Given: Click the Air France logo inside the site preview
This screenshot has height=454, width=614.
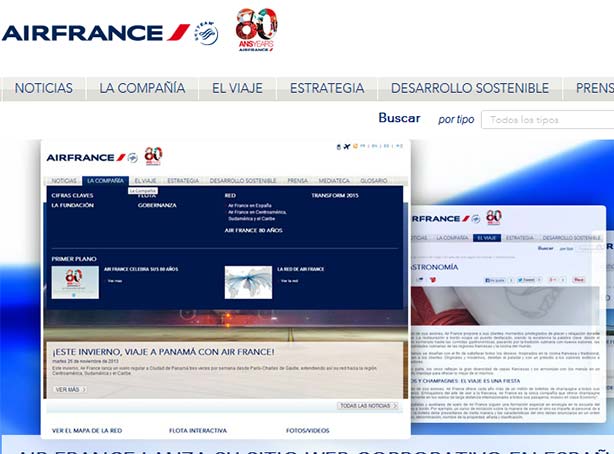Looking at the screenshot, I should click(x=86, y=157).
